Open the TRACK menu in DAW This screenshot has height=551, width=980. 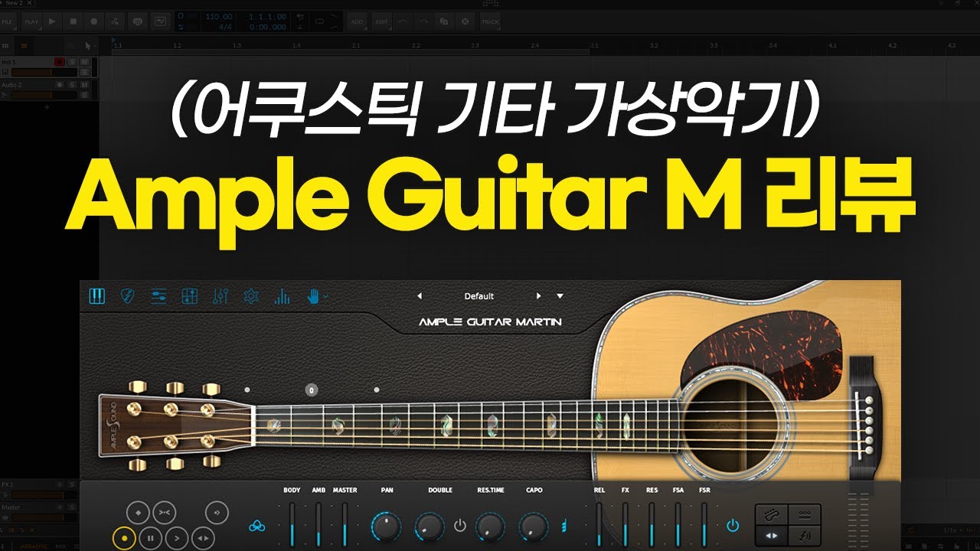[490, 21]
